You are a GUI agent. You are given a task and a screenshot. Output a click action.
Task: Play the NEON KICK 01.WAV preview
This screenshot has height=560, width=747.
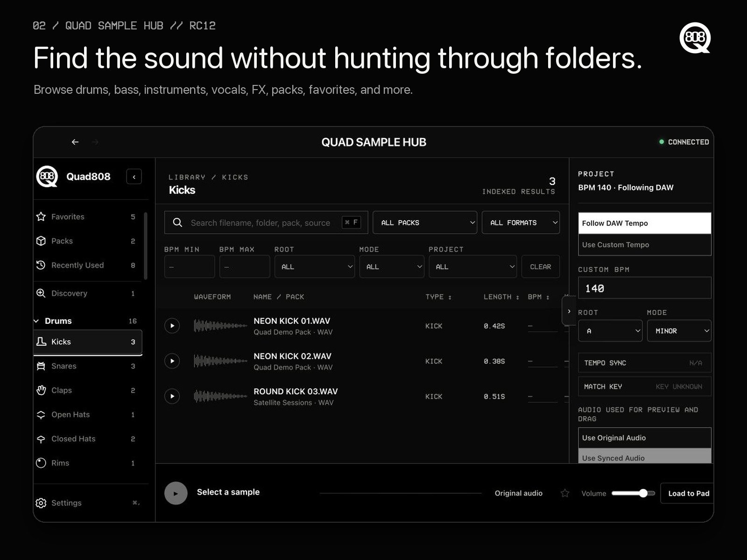(172, 326)
